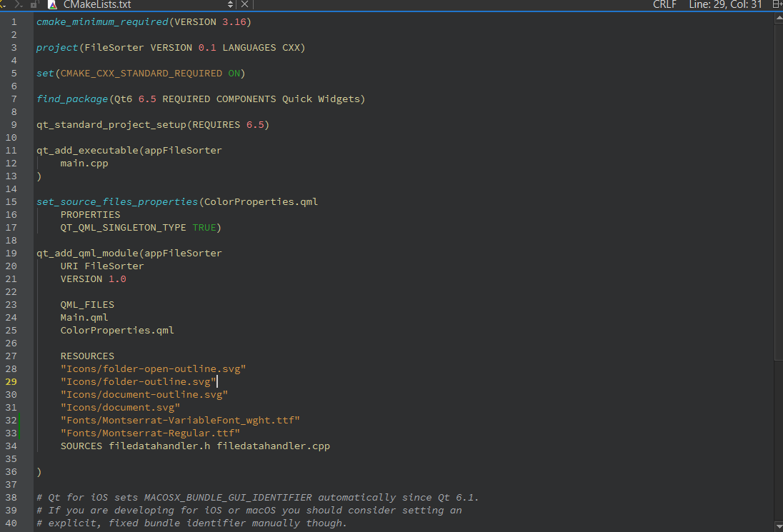Click line number 19 in the gutter
Screen dimensions: 783x532
click(11, 254)
